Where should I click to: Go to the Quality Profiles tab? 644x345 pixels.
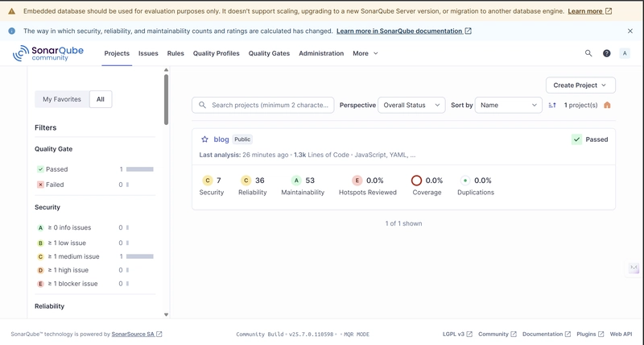click(x=216, y=53)
